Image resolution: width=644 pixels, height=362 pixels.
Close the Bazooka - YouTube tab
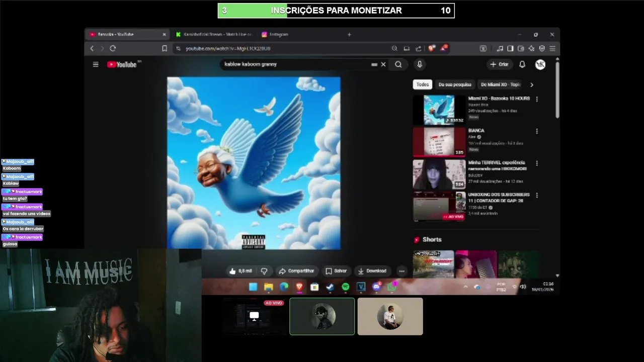click(164, 34)
